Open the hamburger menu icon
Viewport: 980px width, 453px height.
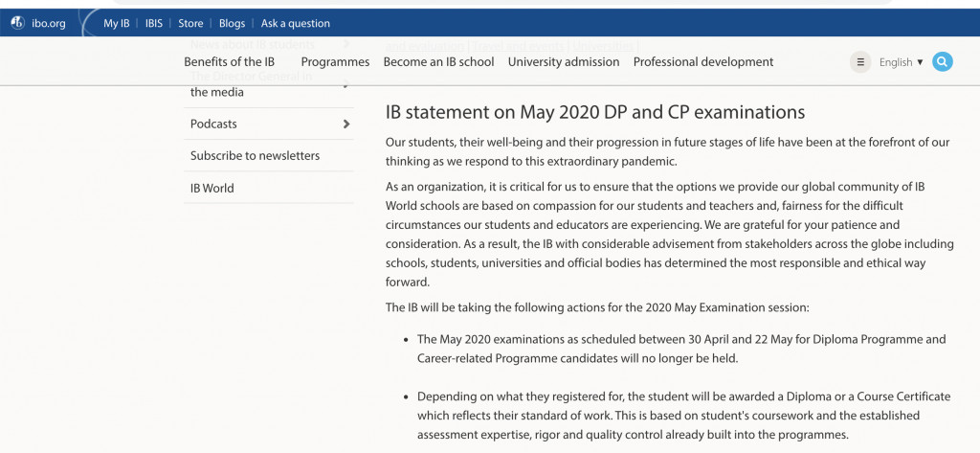(x=860, y=62)
